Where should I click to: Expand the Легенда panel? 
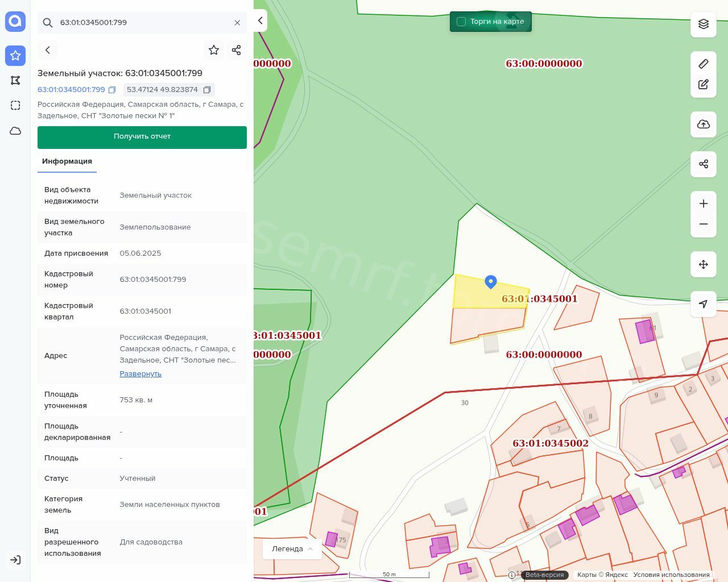(x=292, y=549)
